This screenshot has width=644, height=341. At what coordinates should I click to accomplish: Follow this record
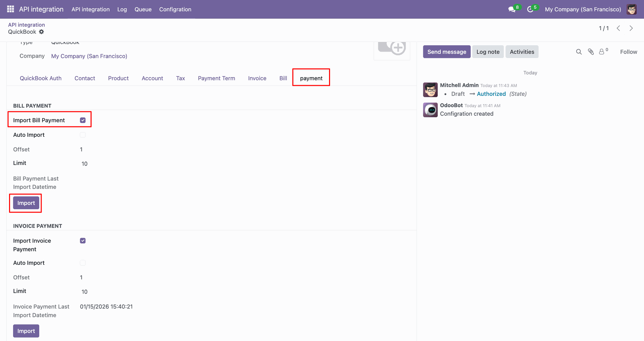coord(629,52)
